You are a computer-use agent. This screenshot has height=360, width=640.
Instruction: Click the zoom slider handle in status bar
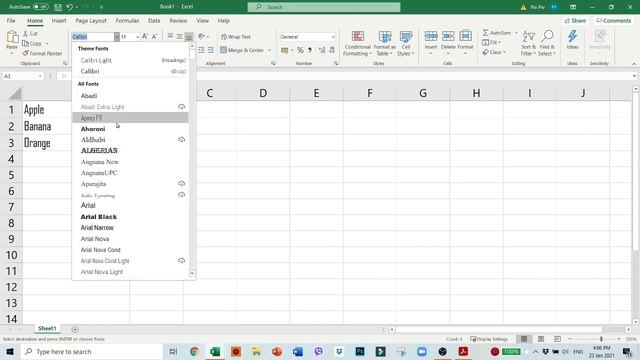tap(601, 339)
